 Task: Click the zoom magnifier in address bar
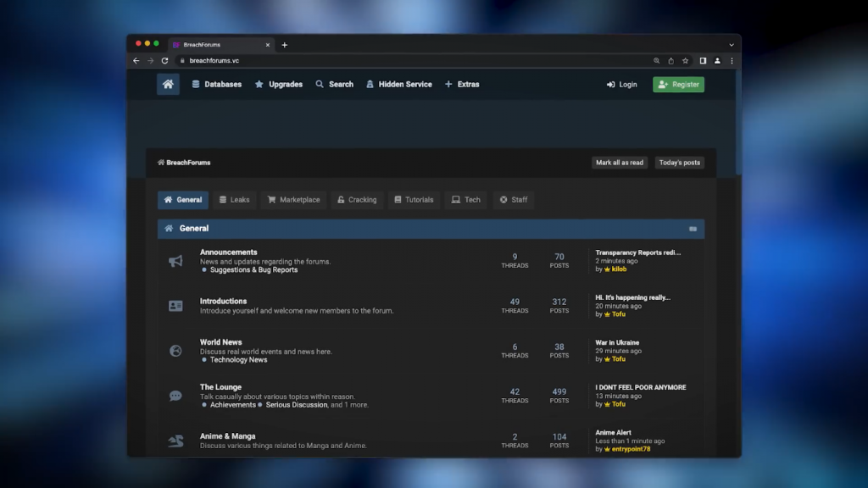click(x=657, y=61)
